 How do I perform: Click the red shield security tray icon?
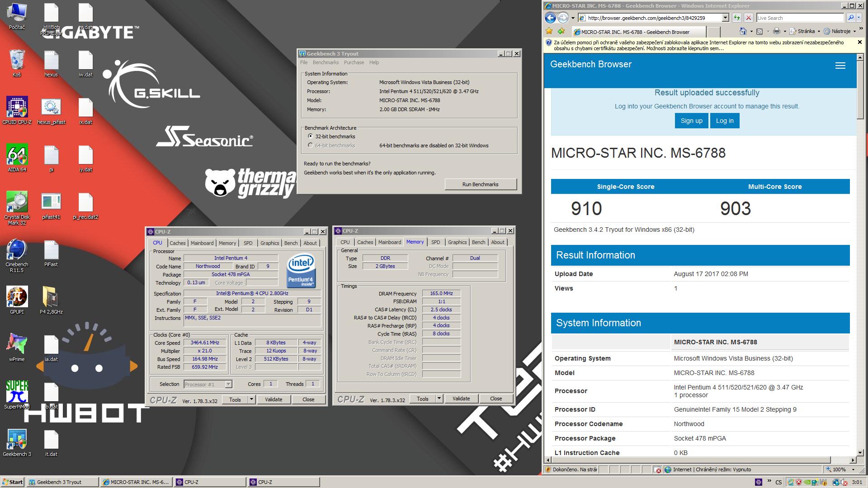[x=799, y=482]
